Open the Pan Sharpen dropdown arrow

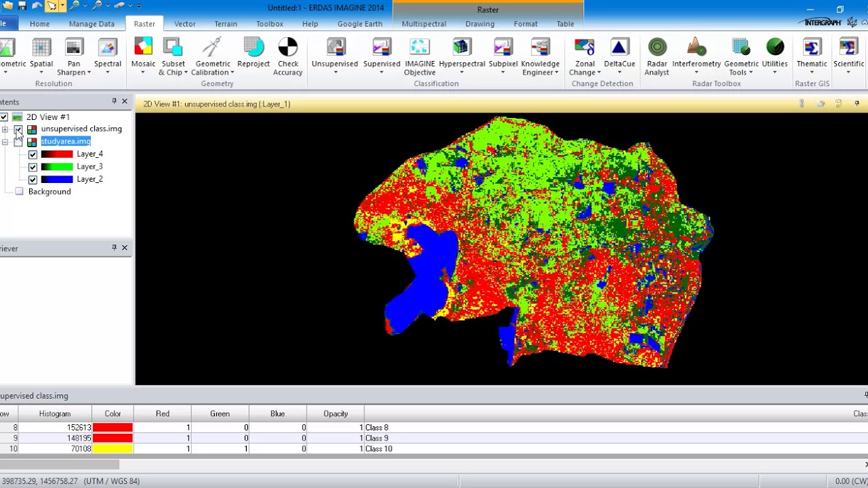[x=88, y=73]
